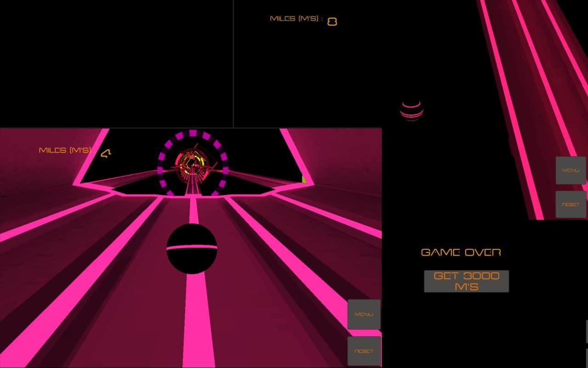Click the MILES (M'S) label beside the 8
588x368 pixels.
[x=296, y=19]
